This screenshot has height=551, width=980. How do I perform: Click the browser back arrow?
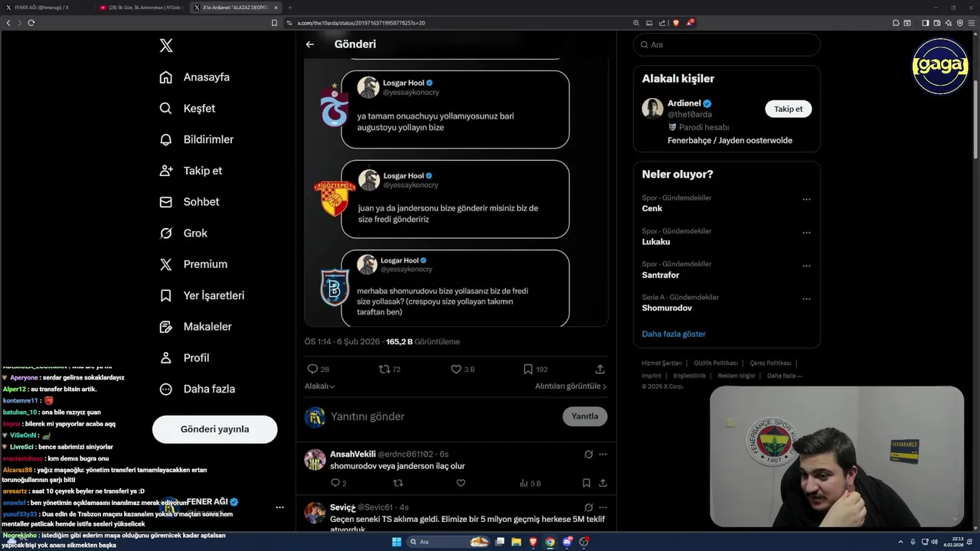pos(8,23)
